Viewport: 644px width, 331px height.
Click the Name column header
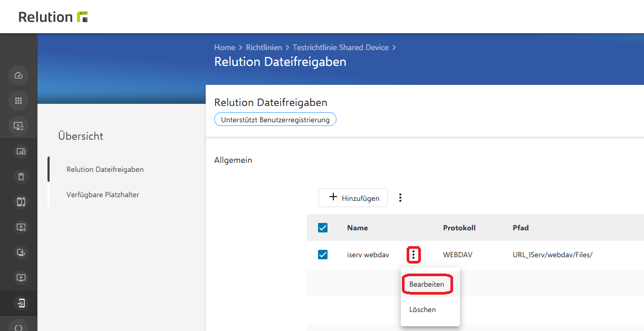point(358,228)
